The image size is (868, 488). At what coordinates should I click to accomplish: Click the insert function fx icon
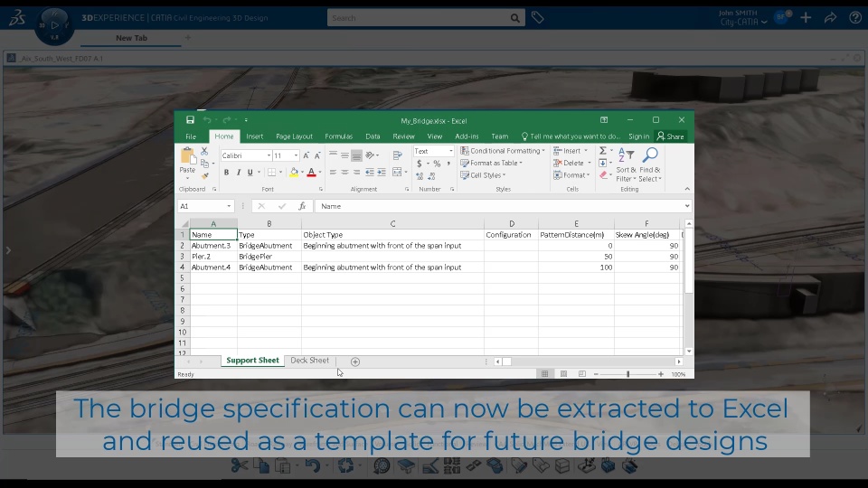(x=302, y=206)
